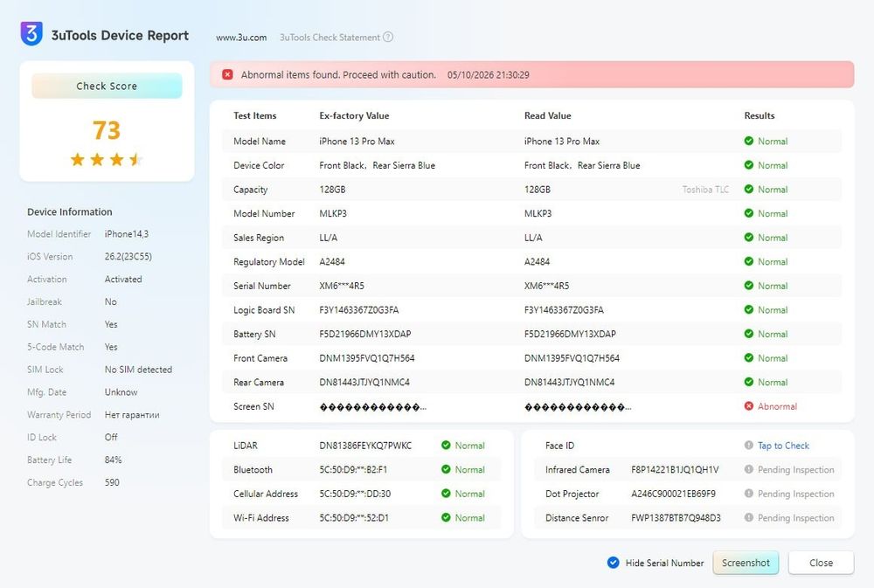This screenshot has height=588, width=874.
Task: Click the iOS Version value 26.2(23C55)
Action: [x=128, y=256]
